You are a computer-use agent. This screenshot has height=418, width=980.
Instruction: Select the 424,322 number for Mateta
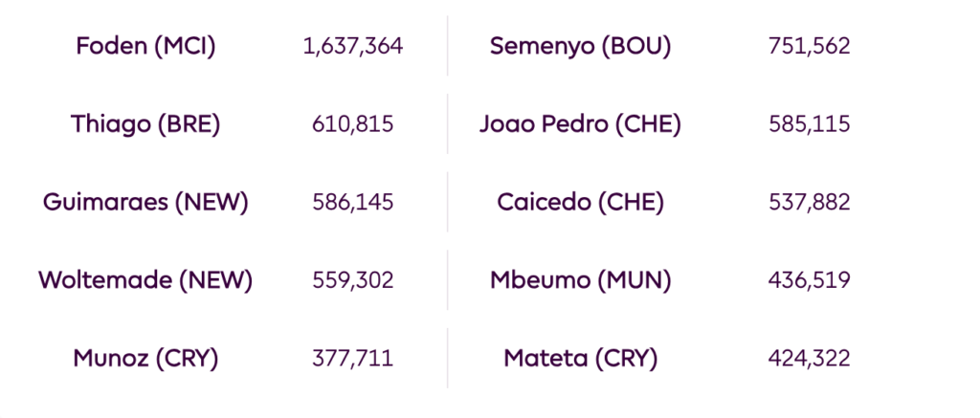click(x=809, y=359)
